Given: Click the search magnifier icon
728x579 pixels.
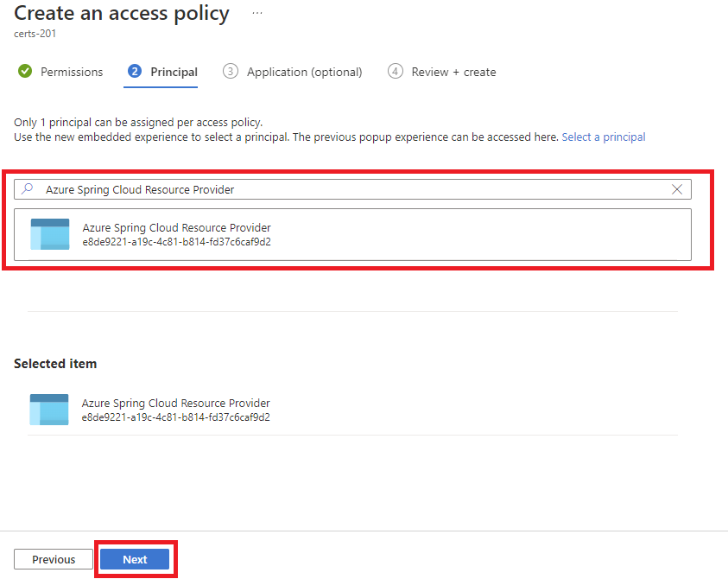Looking at the screenshot, I should [28, 189].
